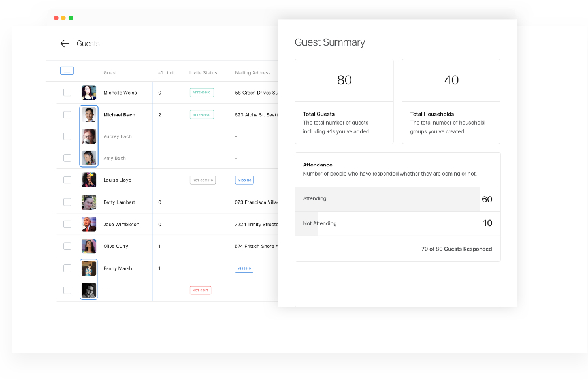Click Fanny Marsh's Missing address tag
The width and height of the screenshot is (588, 380).
coord(244,268)
